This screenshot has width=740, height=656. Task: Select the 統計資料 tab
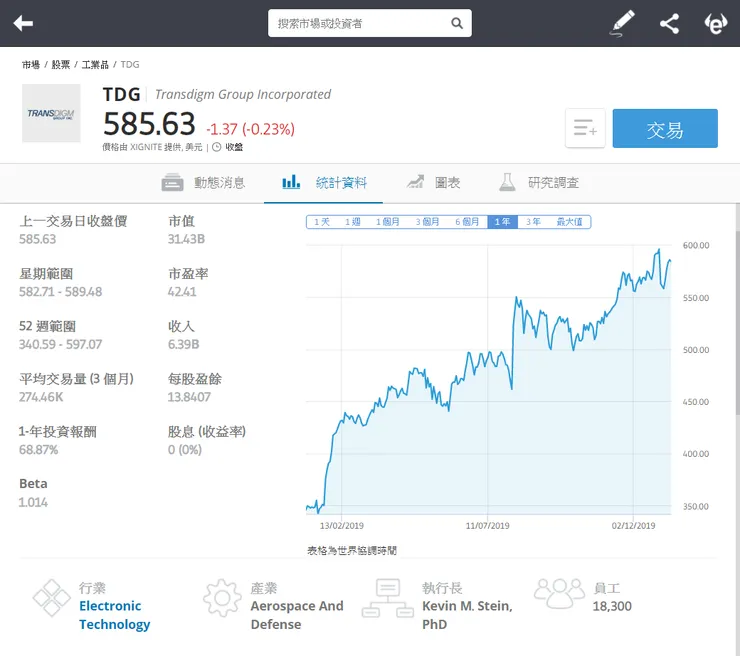(x=324, y=182)
